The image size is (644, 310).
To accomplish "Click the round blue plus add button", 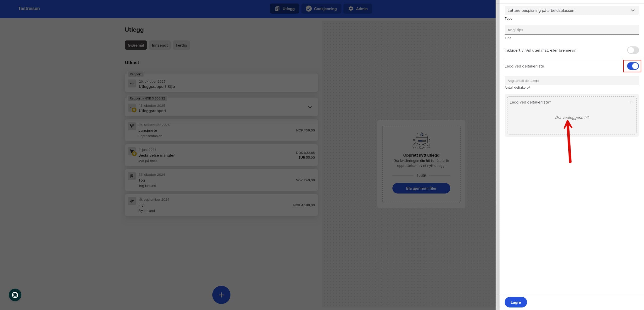I will click(x=221, y=295).
